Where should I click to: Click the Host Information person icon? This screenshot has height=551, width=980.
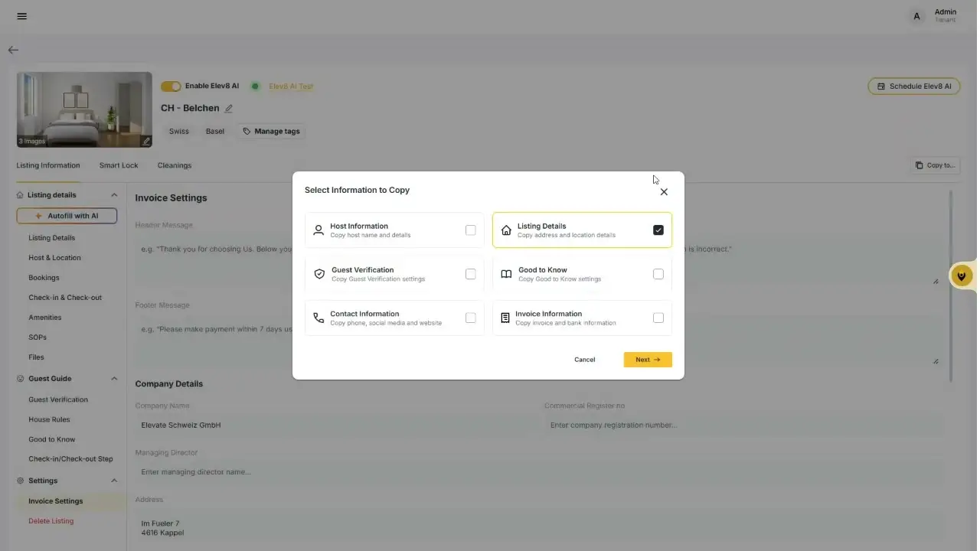(318, 230)
